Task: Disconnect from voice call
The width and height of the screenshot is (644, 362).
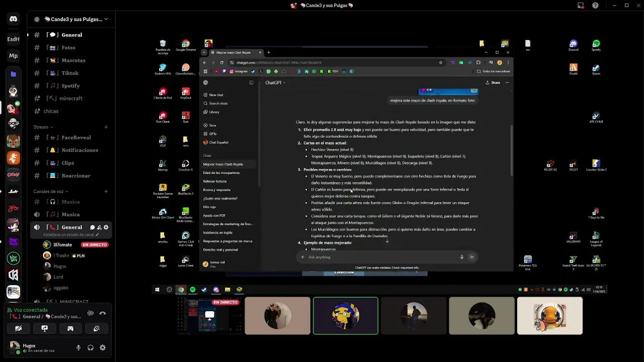Action: (x=103, y=313)
